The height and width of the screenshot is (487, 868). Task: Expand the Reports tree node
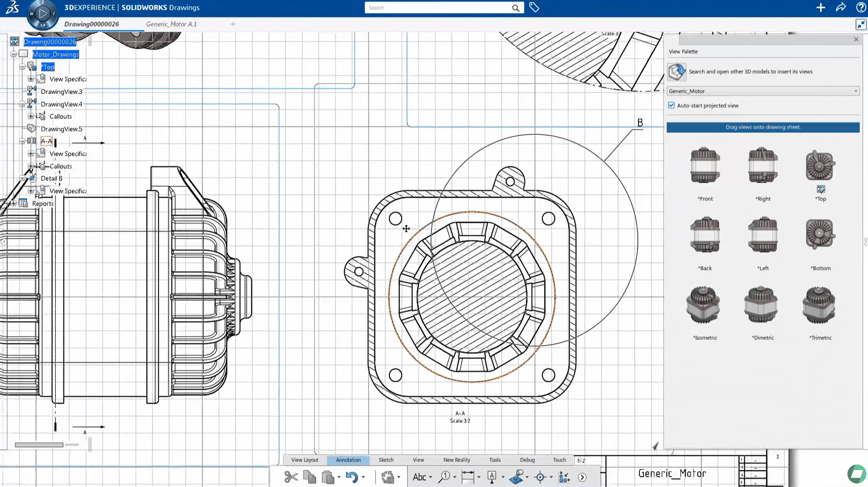pos(14,203)
